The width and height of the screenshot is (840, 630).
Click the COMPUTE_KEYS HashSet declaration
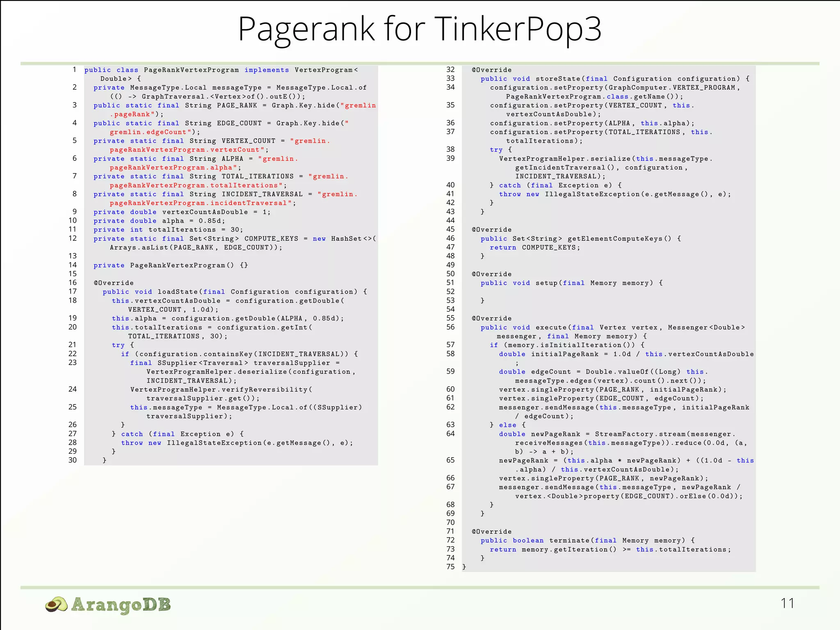[235, 243]
